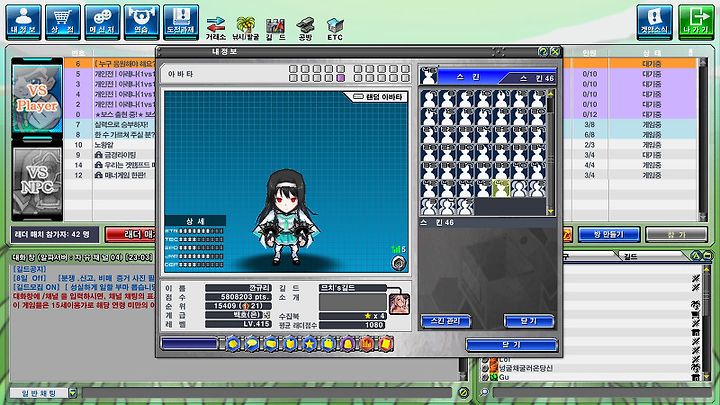The width and height of the screenshot is (720, 405).
Task: Select room number 6 orange row
Action: (x=110, y=63)
